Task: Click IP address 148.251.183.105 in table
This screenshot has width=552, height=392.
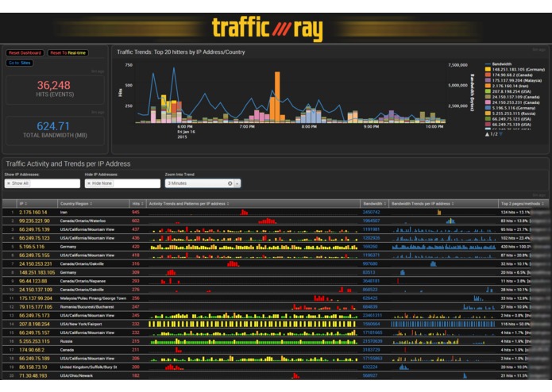Action: [x=37, y=272]
